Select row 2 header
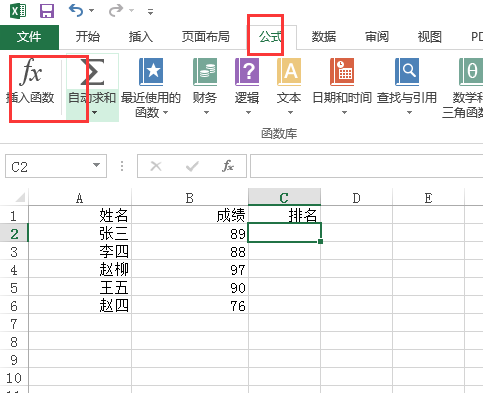 pos(14,233)
